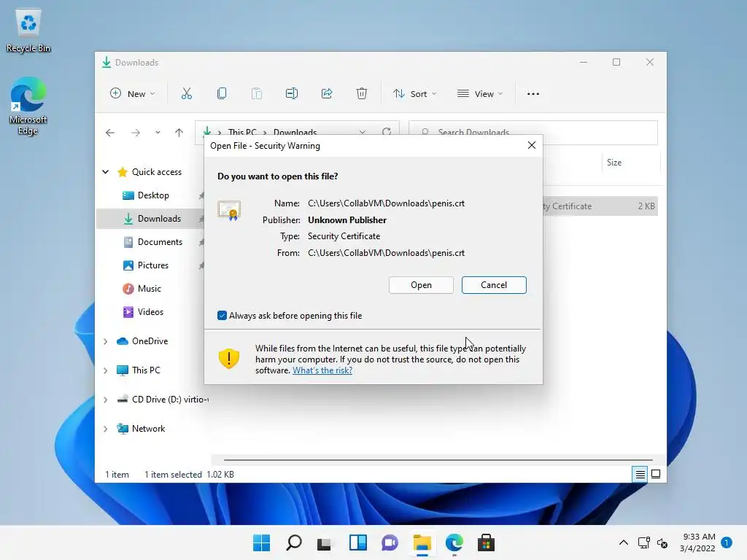Open Task View on the taskbar
Viewport: 747px width, 560px height.
(324, 542)
